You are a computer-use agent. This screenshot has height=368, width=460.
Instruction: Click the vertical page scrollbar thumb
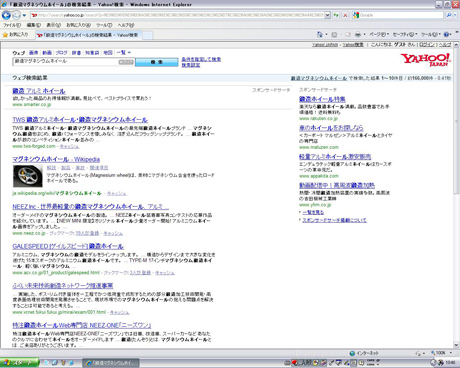(456, 120)
